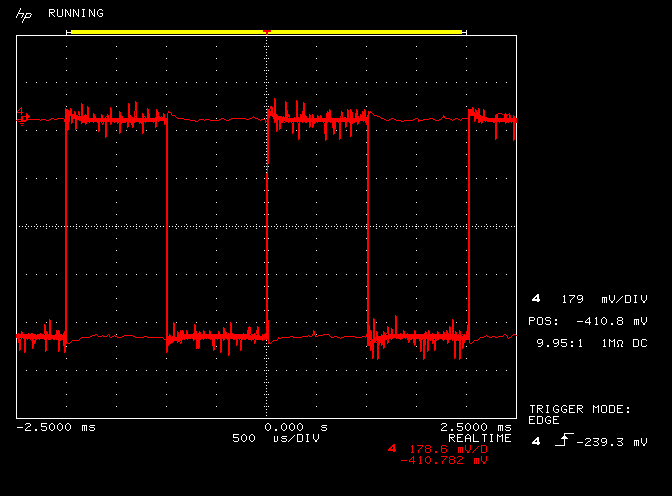Click the white channel 4 scale indicator

(537, 299)
